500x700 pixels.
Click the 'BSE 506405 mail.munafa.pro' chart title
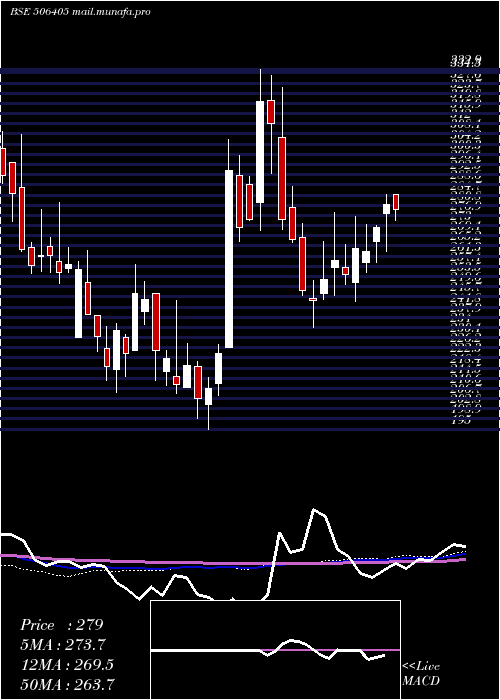click(x=80, y=12)
